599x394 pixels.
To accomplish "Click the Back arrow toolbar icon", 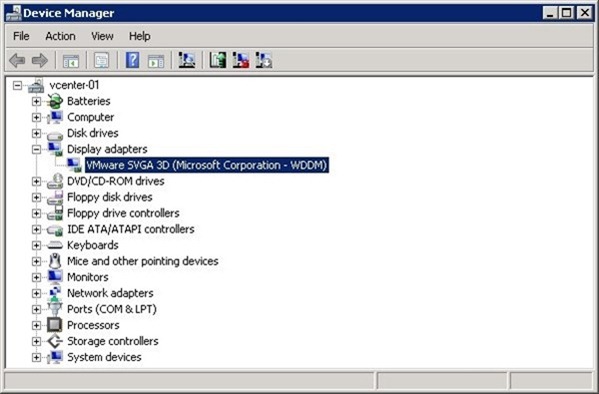I will [x=17, y=60].
